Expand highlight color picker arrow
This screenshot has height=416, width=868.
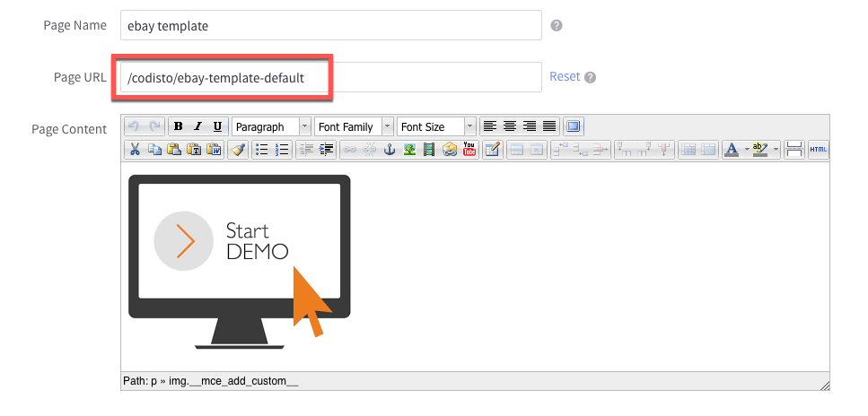tap(776, 150)
